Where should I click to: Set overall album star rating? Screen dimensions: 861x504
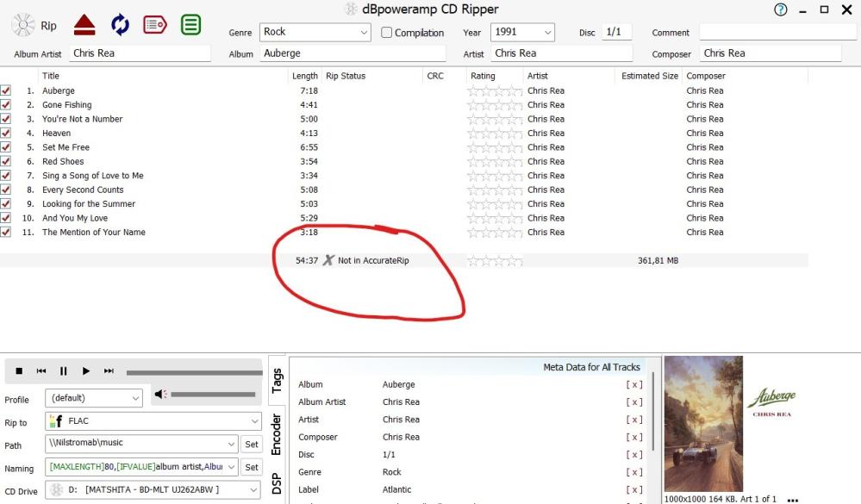click(x=495, y=261)
